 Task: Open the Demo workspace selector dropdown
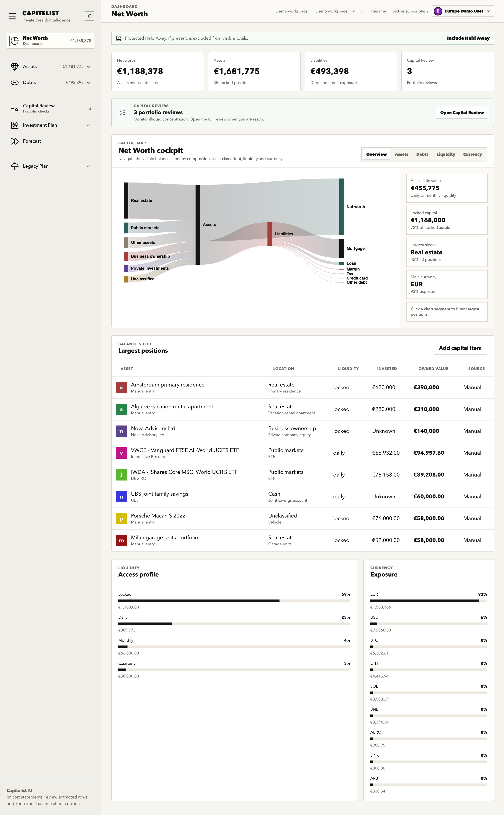(x=335, y=11)
